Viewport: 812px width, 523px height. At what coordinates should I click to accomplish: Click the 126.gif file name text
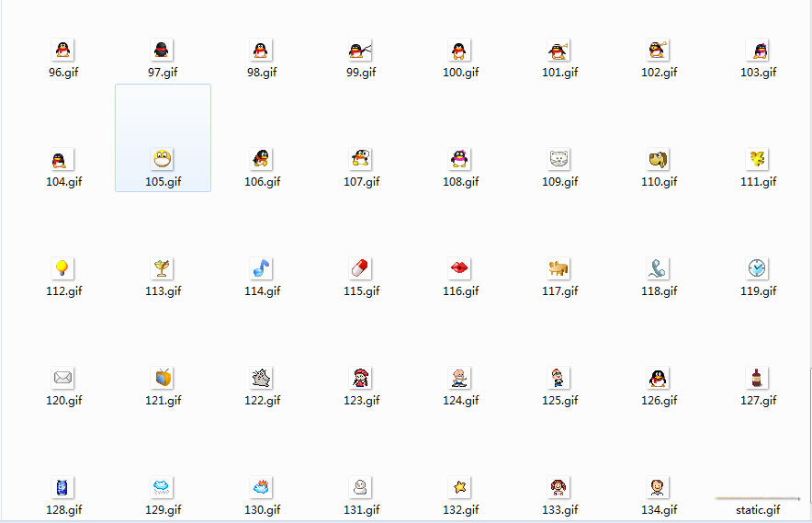coord(659,401)
